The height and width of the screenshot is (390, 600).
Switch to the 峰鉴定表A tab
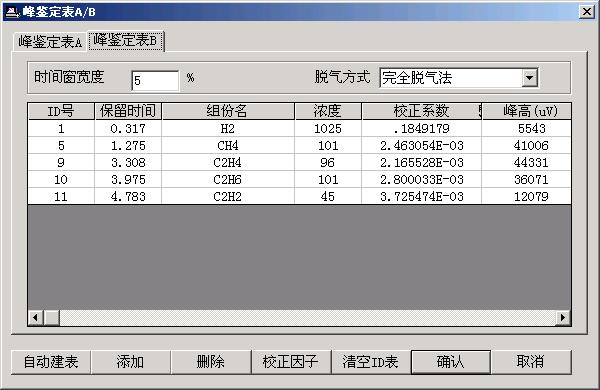point(50,41)
